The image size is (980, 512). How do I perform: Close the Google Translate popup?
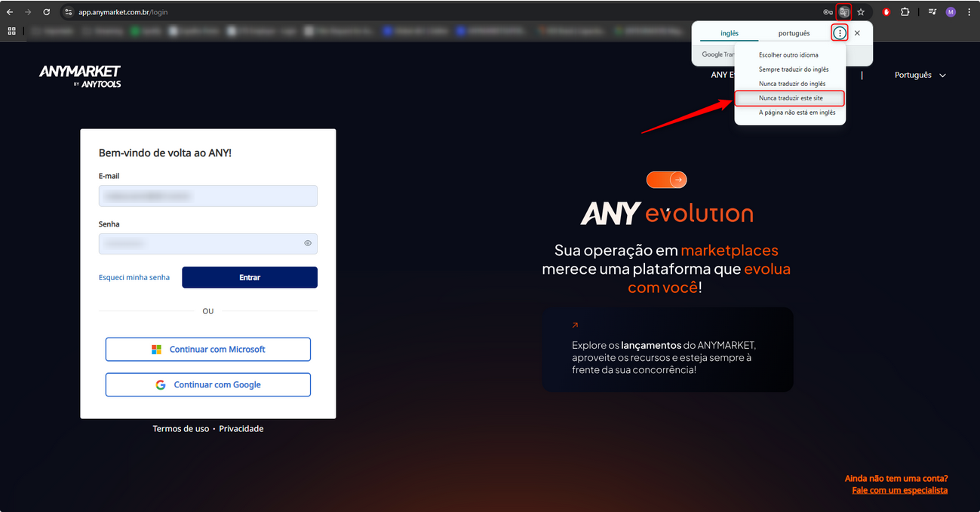click(x=857, y=33)
